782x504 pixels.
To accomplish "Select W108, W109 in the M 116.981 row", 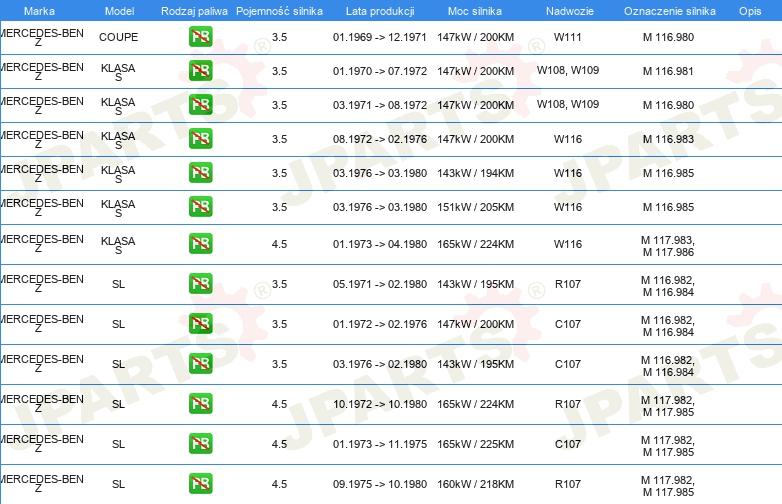I will click(x=568, y=70).
